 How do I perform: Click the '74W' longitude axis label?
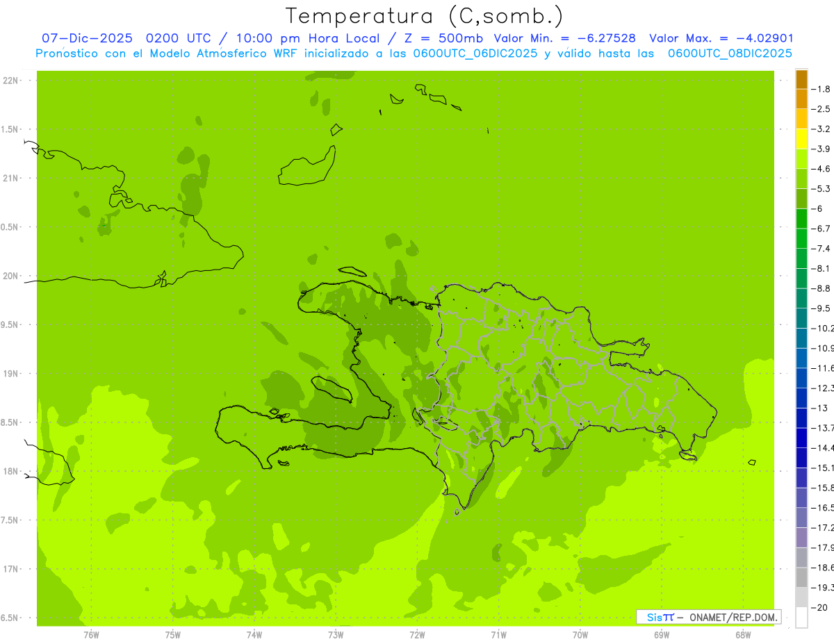(254, 634)
